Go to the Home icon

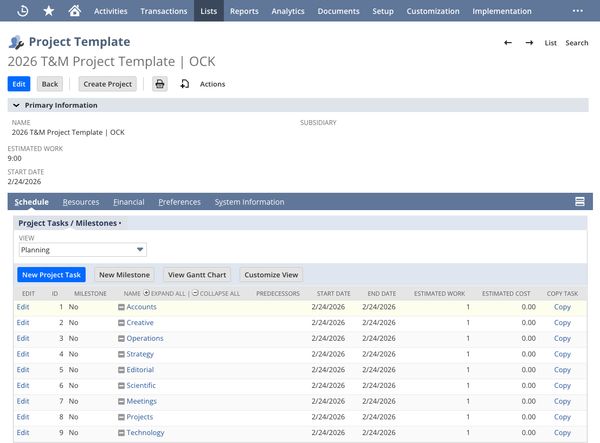click(x=75, y=11)
